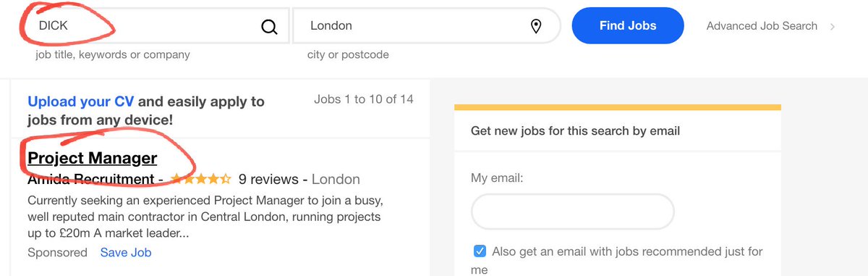Click the Find Jobs button
The image size is (868, 276).
tap(628, 26)
